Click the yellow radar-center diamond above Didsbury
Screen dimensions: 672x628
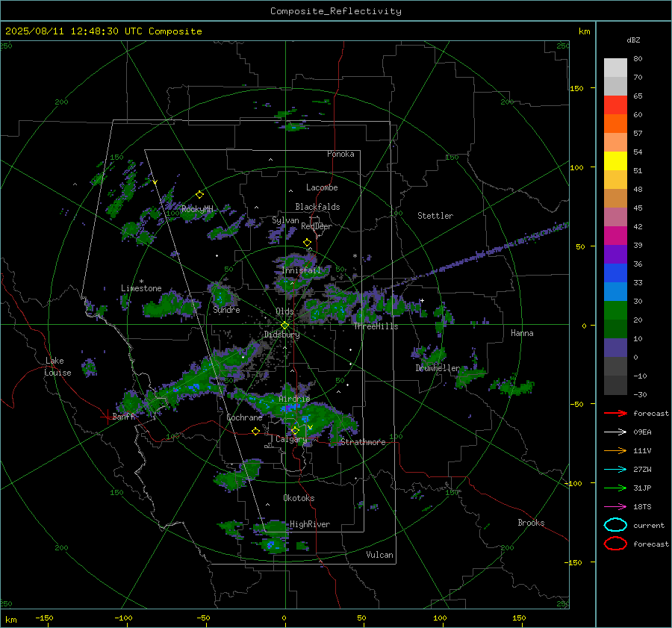[x=284, y=326]
